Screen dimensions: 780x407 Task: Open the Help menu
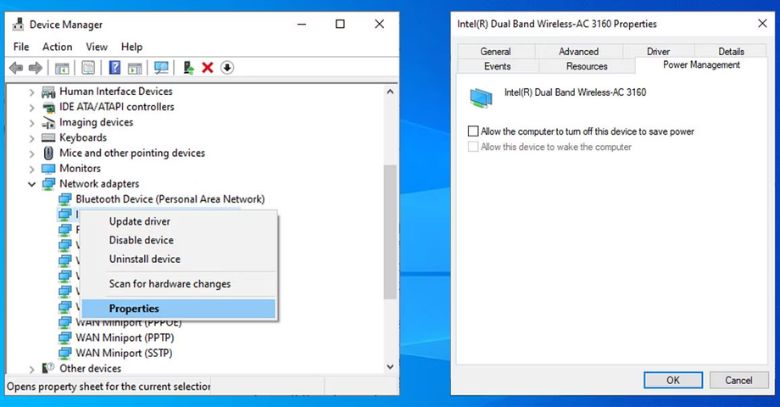click(x=132, y=47)
